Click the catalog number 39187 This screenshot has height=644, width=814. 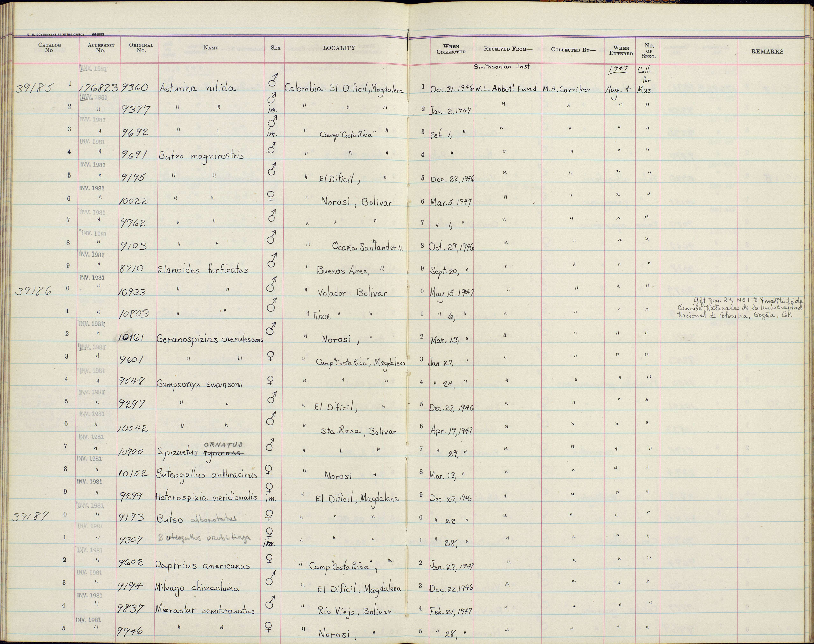pos(31,517)
